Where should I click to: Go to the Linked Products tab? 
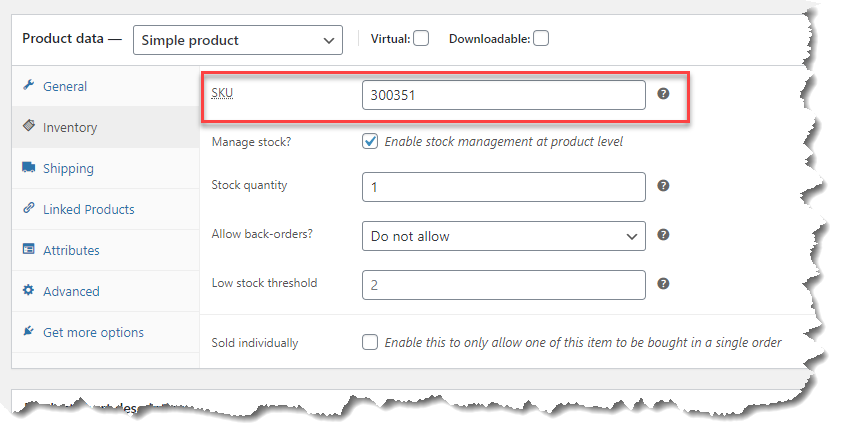coord(88,209)
